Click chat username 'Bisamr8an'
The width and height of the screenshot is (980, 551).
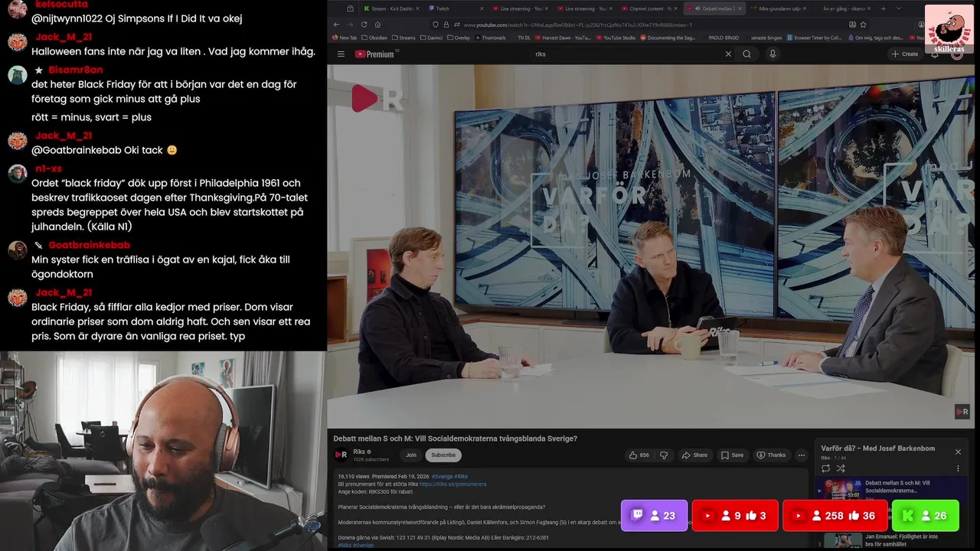click(76, 70)
